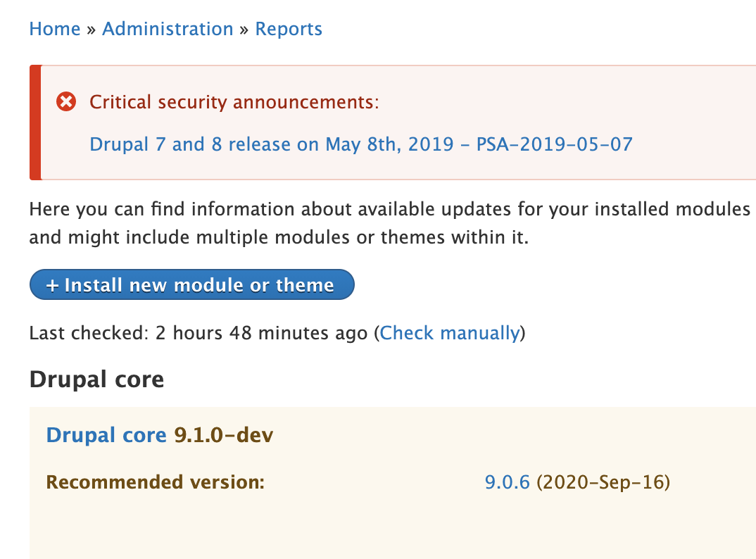Screen dimensions: 756x559
Task: Open the PSA-2019-05-07 security announcement link
Action: click(x=361, y=144)
